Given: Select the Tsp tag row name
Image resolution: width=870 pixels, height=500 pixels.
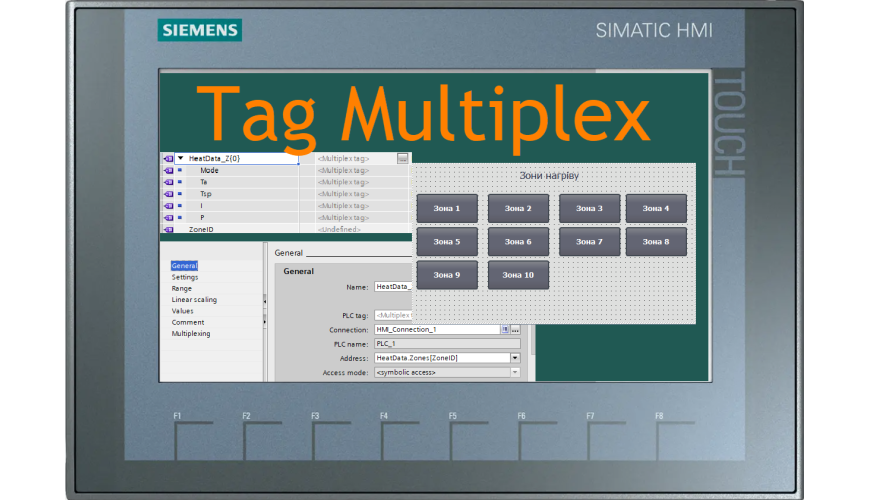Looking at the screenshot, I should tap(206, 194).
